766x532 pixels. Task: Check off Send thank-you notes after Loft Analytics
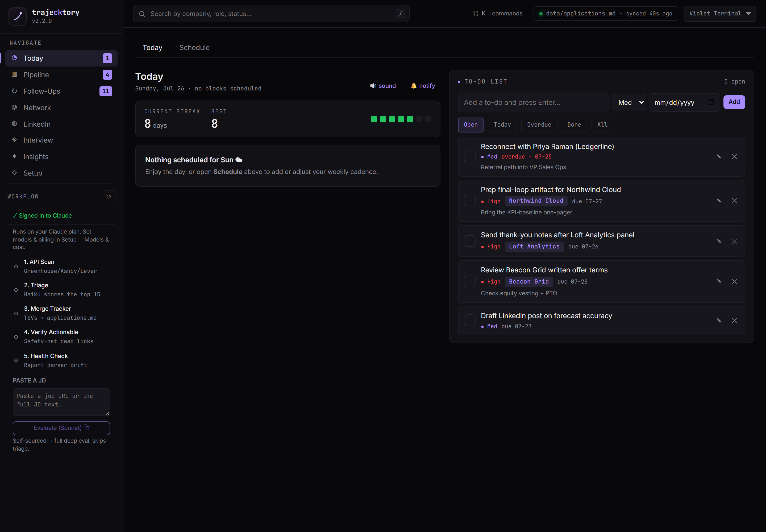point(470,241)
